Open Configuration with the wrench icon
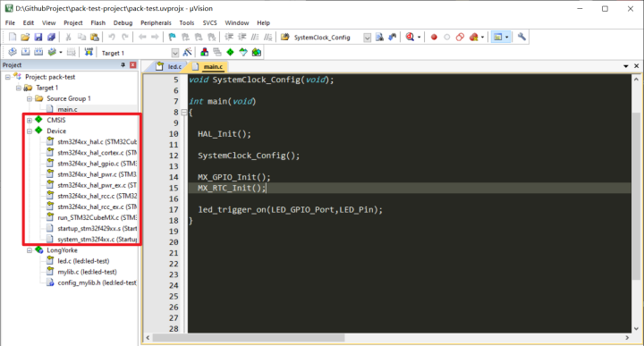644x346 pixels. 521,37
